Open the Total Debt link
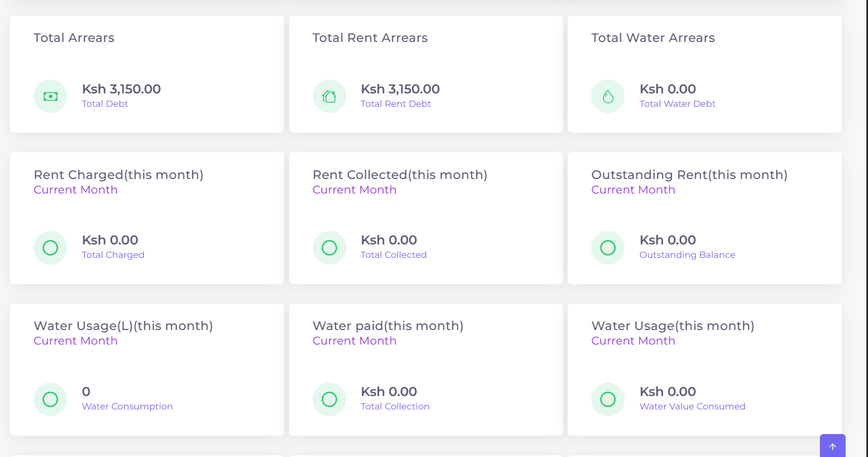This screenshot has width=868, height=457. 105,103
